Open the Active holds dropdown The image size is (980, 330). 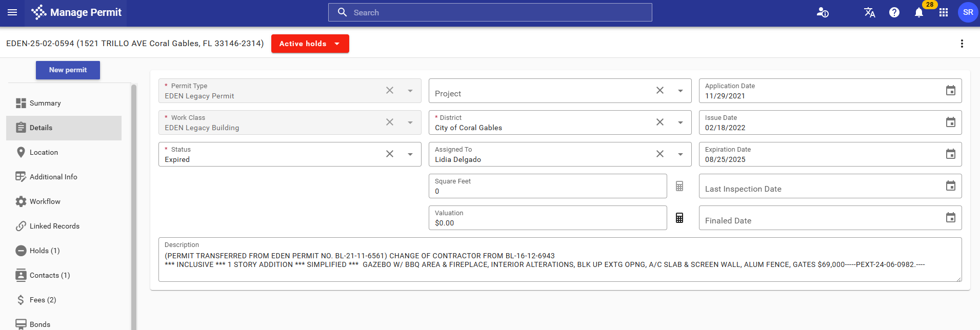click(x=310, y=44)
